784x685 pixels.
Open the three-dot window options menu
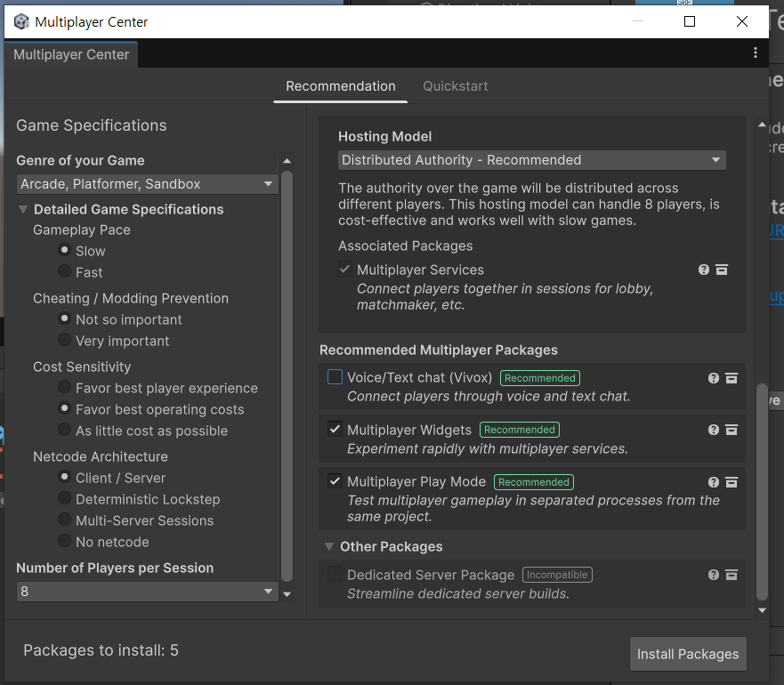[x=755, y=52]
